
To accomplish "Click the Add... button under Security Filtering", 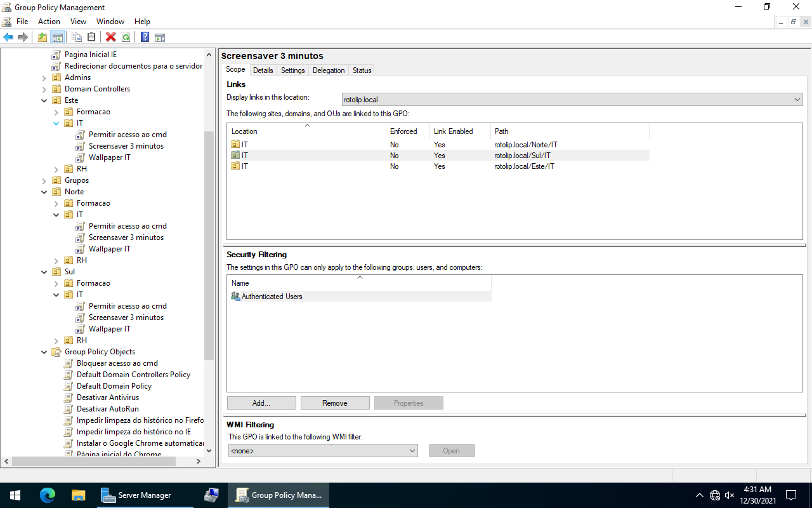I will click(261, 403).
